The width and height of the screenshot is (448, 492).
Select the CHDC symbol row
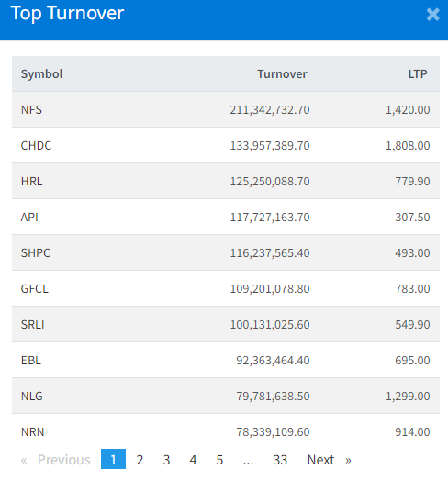[226, 145]
